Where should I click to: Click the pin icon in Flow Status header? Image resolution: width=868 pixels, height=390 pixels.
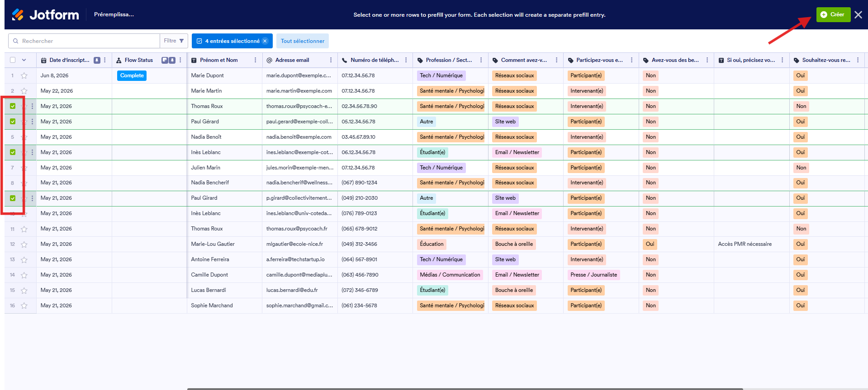point(172,60)
